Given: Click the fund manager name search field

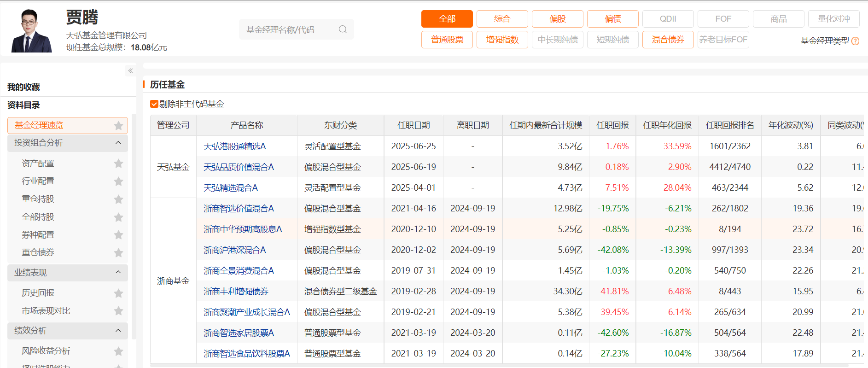Looking at the screenshot, I should pyautogui.click(x=288, y=29).
